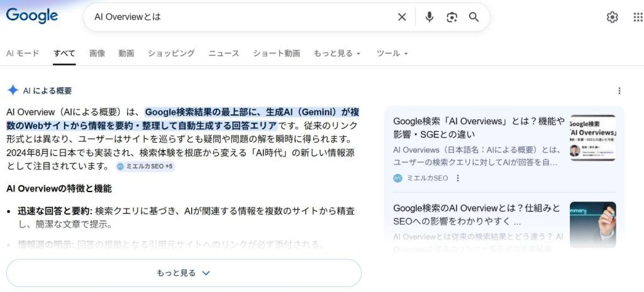The height and width of the screenshot is (292, 644).
Task: Expand the もっと見る tab dropdown
Action: point(337,53)
